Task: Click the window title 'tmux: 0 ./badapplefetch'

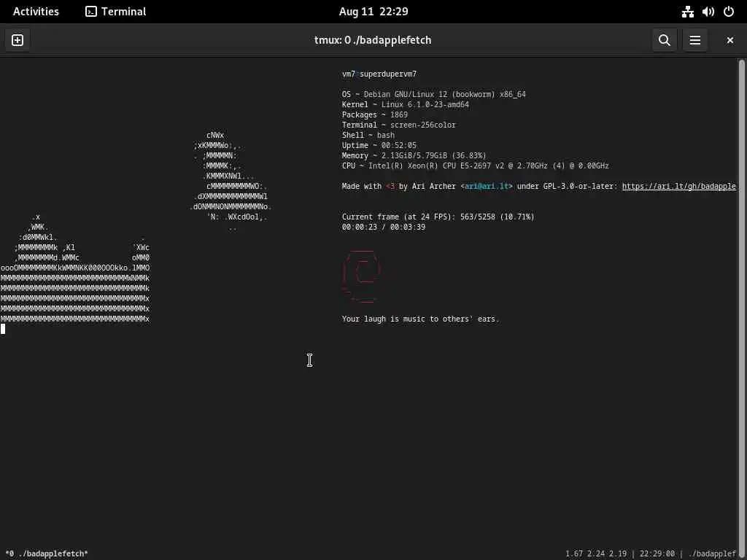Action: coord(373,40)
